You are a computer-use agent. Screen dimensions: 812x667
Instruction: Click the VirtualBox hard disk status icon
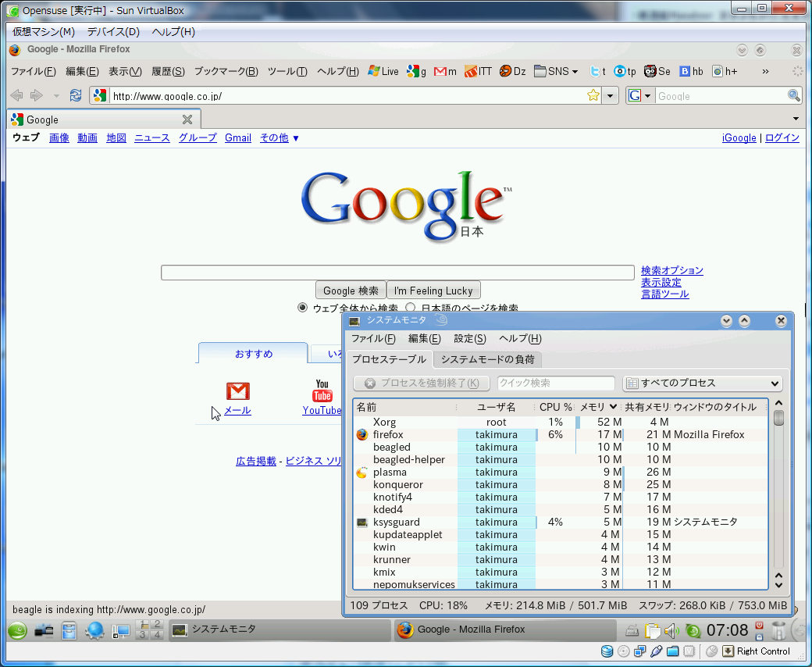coord(607,651)
